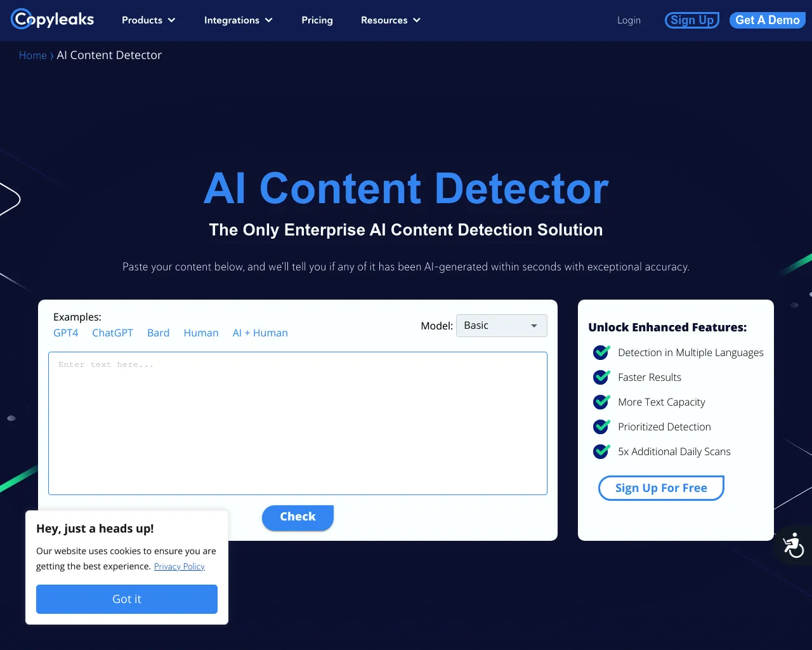Click the checkmark beside 5x Additional Daily Scans

point(601,451)
